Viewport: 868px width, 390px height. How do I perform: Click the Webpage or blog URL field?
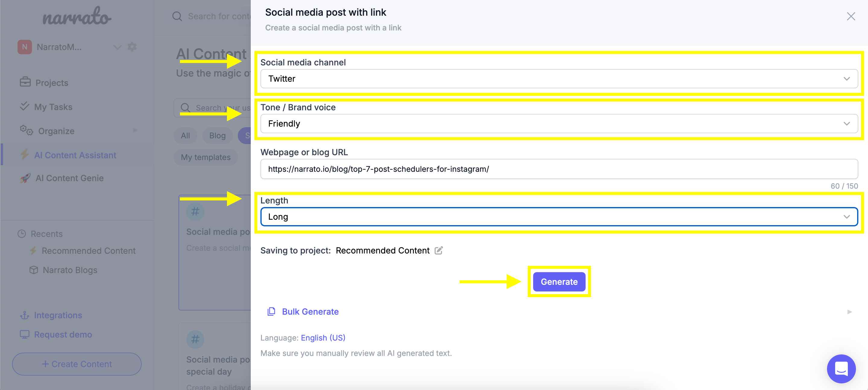point(559,169)
